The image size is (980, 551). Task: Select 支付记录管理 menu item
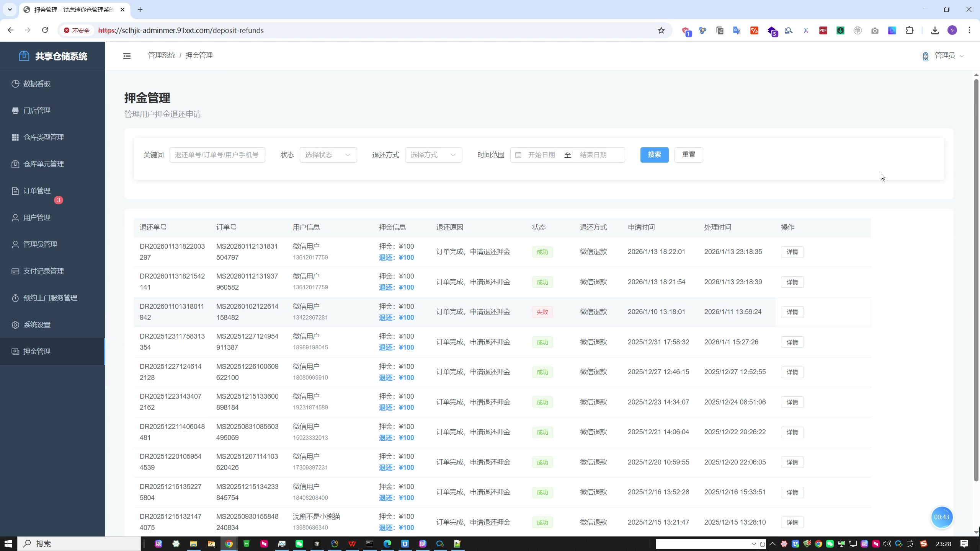tap(43, 271)
